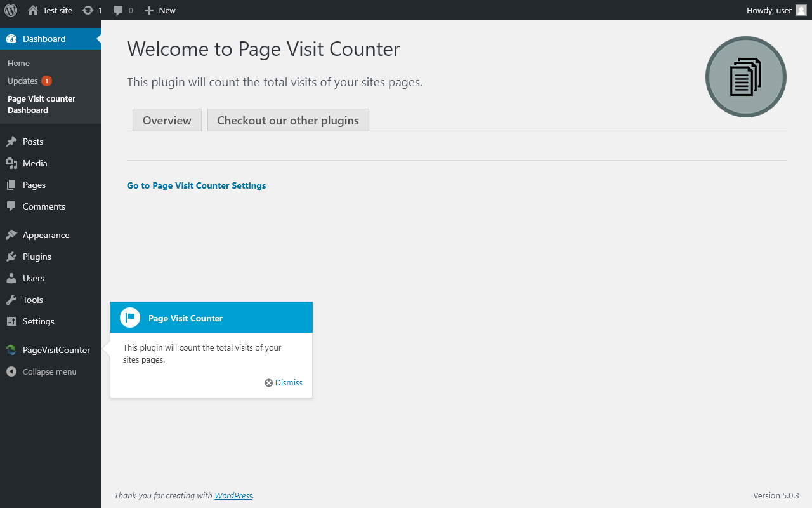Click the Posts pushpin icon
Viewport: 812px width, 508px height.
[x=11, y=142]
